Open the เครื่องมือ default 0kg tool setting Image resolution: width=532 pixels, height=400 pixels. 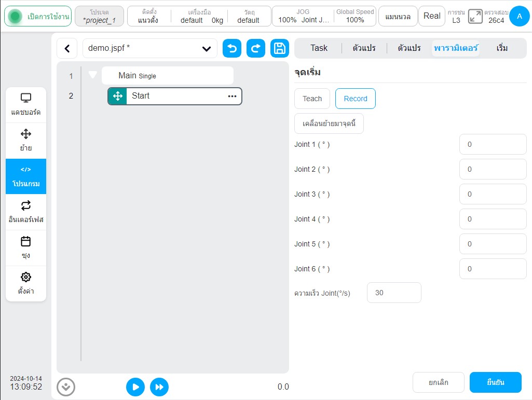tap(201, 16)
